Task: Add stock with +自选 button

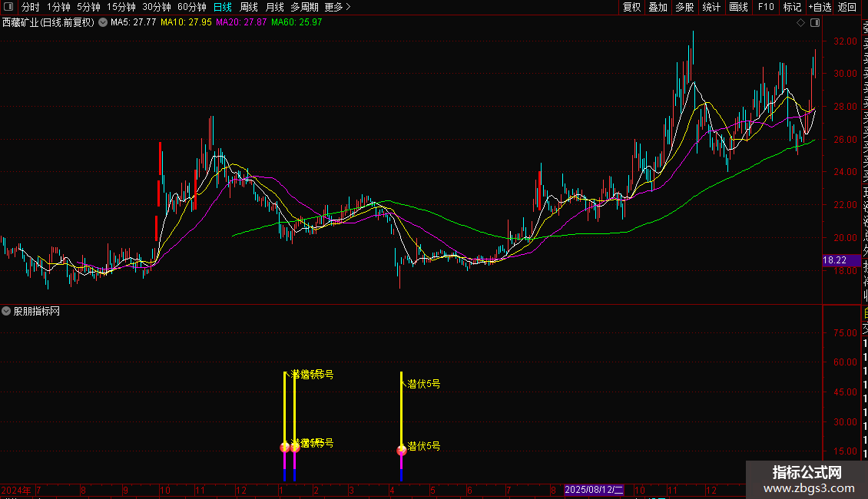Action: click(820, 7)
